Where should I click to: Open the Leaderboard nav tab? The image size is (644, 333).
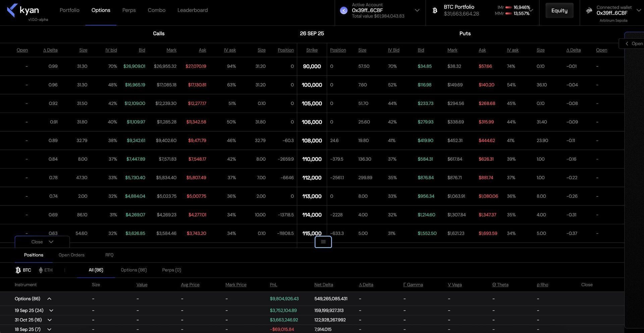click(x=193, y=10)
